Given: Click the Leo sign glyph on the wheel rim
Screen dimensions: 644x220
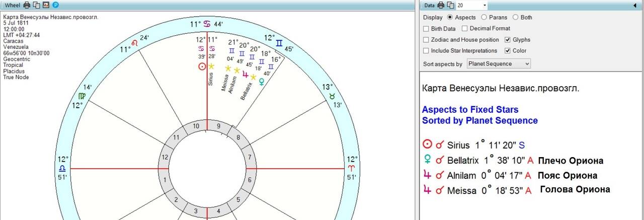Looking at the screenshot, I should click(x=134, y=43).
